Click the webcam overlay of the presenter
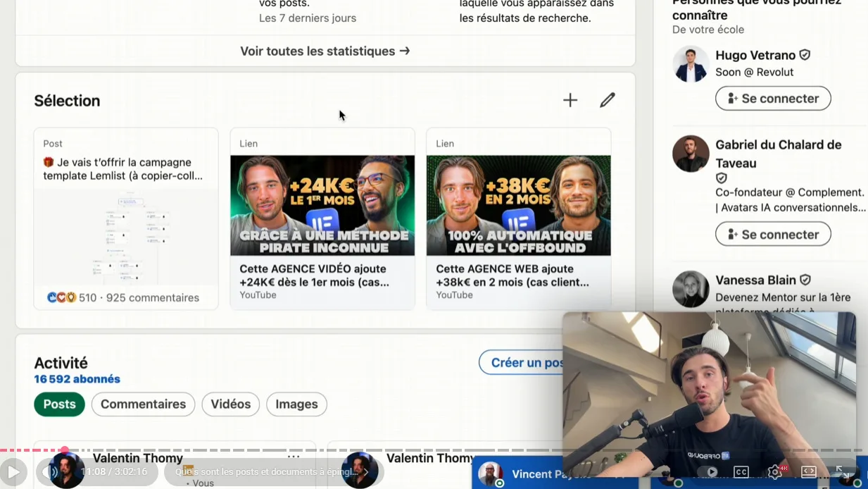This screenshot has height=489, width=868. pos(710,395)
